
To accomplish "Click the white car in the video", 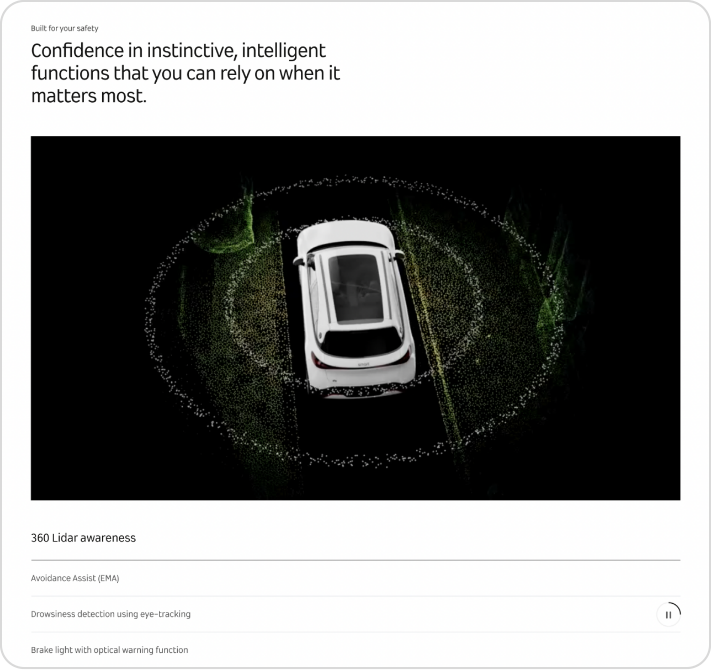I will (x=354, y=308).
